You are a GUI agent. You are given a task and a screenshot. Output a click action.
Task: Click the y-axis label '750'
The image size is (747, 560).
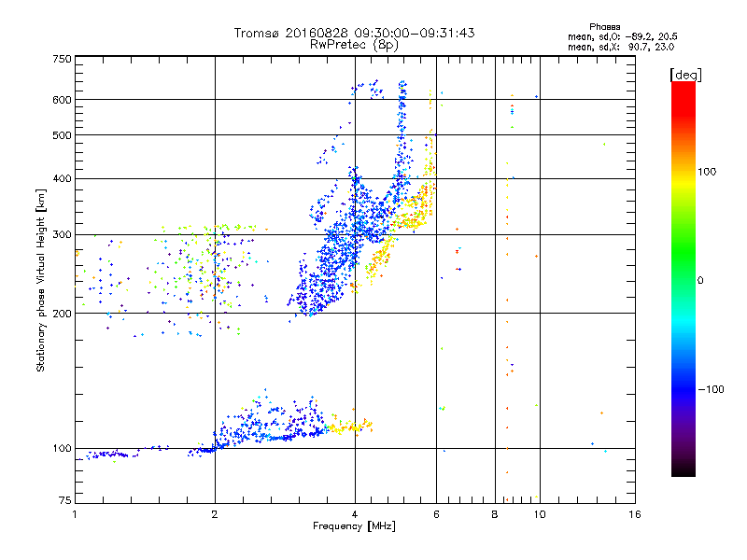point(62,59)
